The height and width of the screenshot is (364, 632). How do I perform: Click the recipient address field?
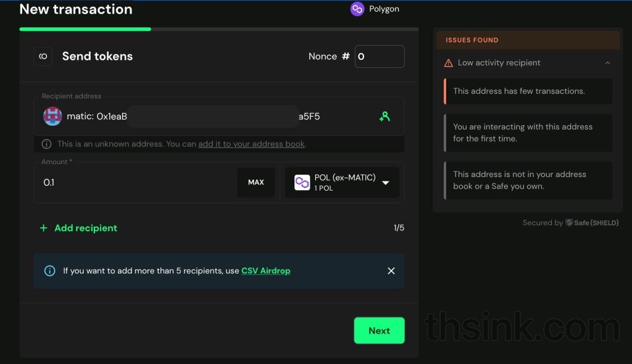click(213, 116)
